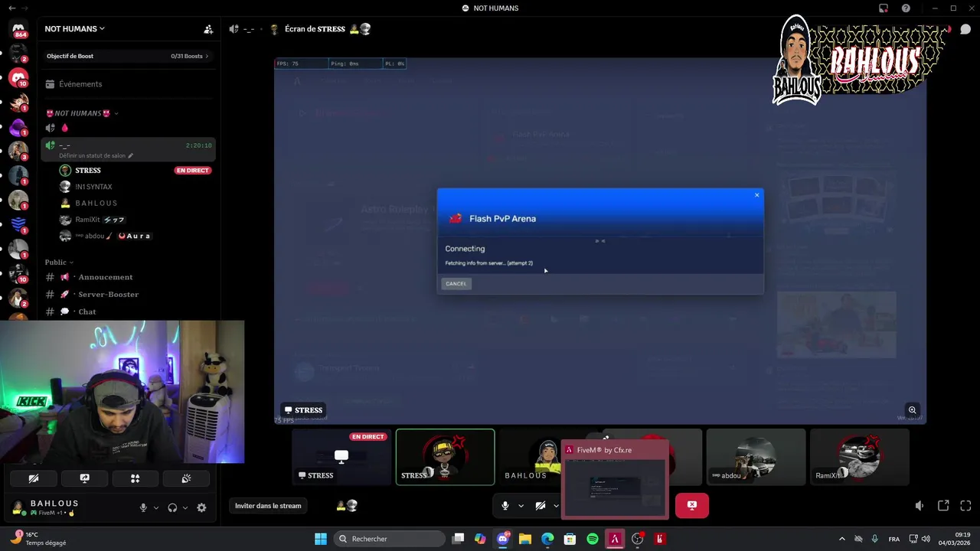Show hidden system tray icons arrow
Image resolution: width=980 pixels, height=551 pixels.
[x=842, y=539]
